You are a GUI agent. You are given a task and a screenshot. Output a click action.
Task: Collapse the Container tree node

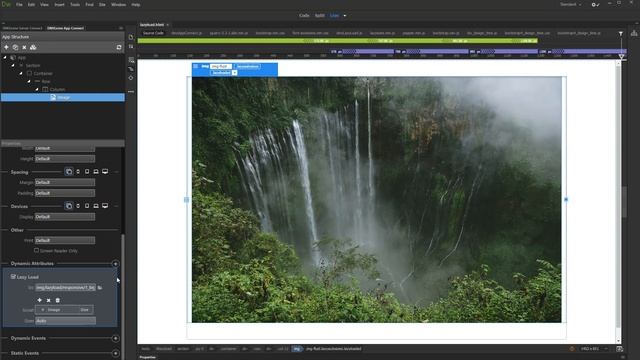point(21,73)
